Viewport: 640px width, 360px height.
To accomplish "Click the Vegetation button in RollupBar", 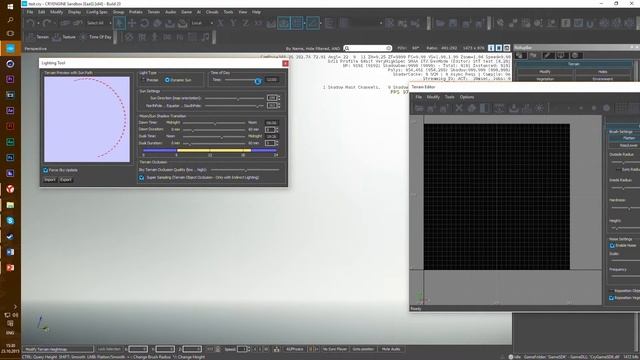I will tap(544, 79).
